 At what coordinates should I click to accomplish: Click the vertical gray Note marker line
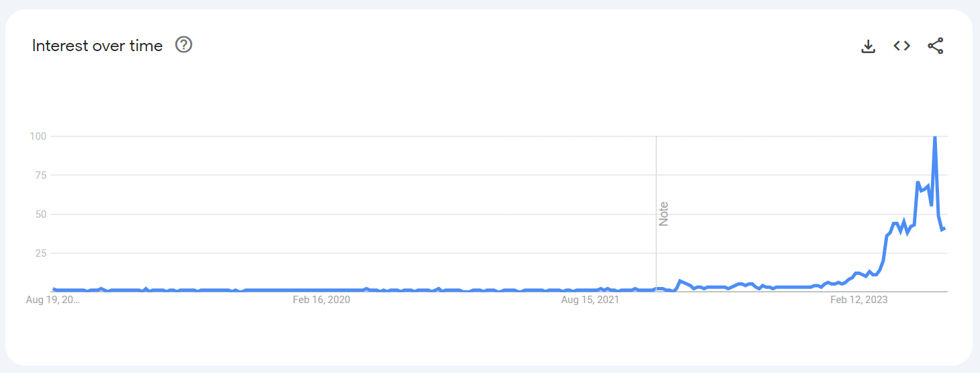pyautogui.click(x=656, y=214)
